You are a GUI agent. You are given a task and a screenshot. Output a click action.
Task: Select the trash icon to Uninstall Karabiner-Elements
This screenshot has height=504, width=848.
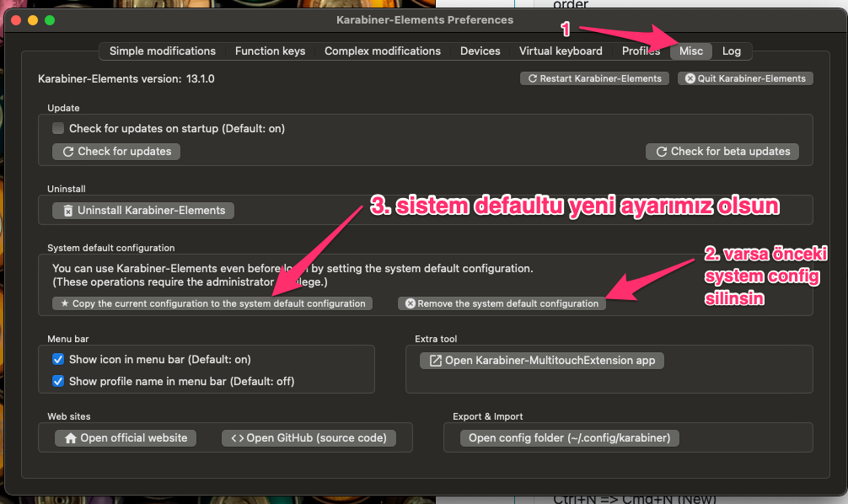68,211
